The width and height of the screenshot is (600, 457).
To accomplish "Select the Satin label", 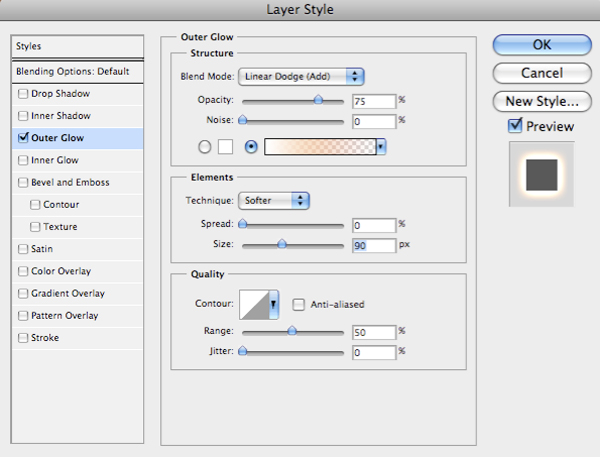I will pos(42,249).
